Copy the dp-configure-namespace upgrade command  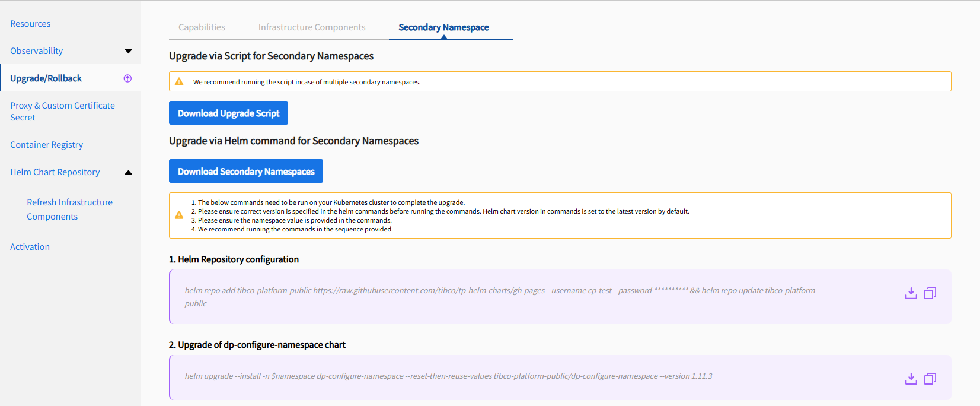coord(930,379)
